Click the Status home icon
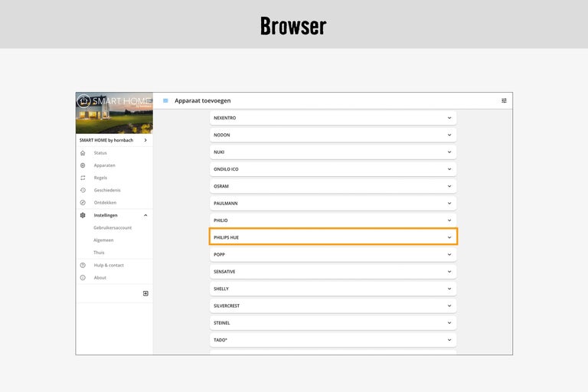This screenshot has width=588, height=392. (83, 153)
